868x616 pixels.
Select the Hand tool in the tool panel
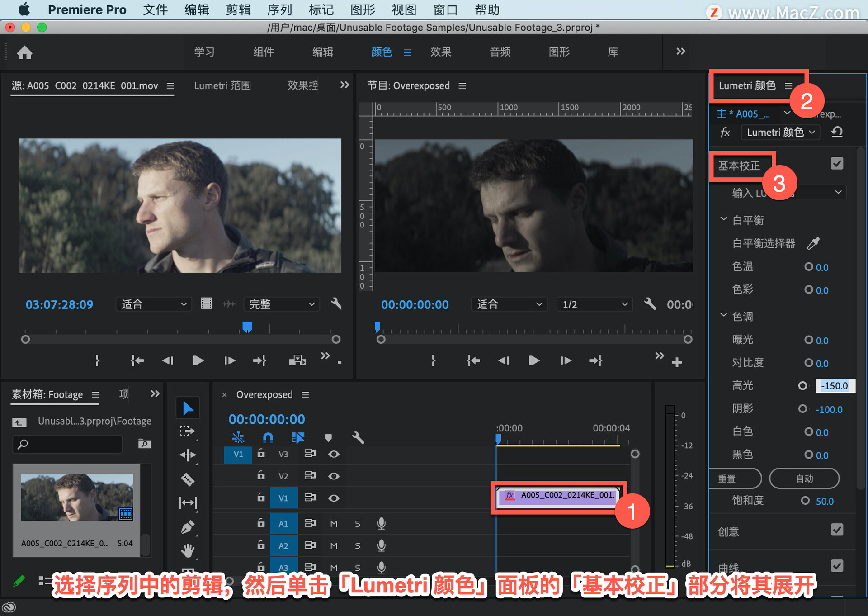coord(188,550)
